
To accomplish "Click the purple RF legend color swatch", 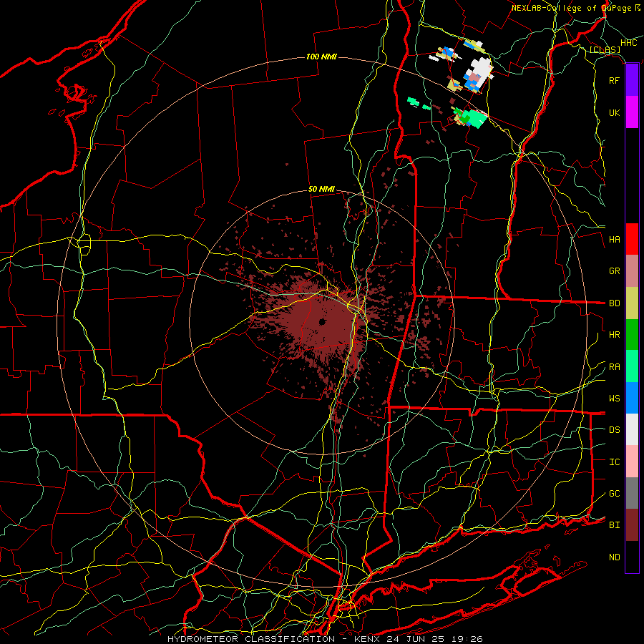I will [632, 80].
